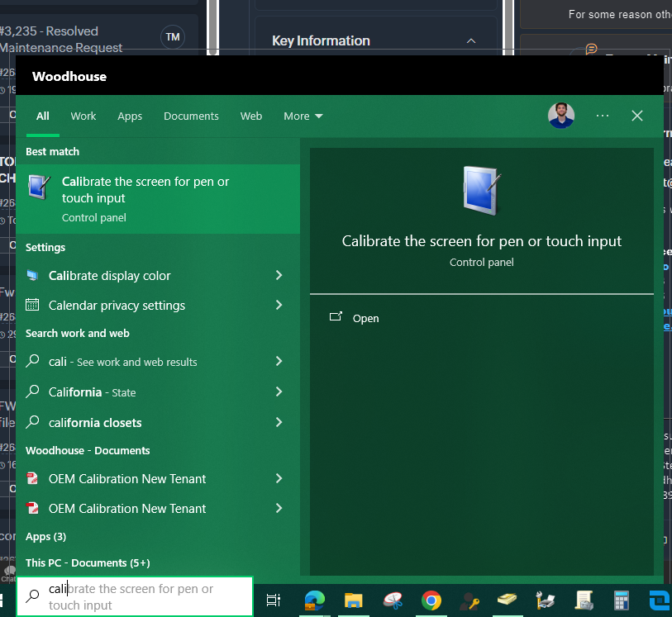The width and height of the screenshot is (672, 617).
Task: Click the search icon beside california closets
Action: click(32, 422)
